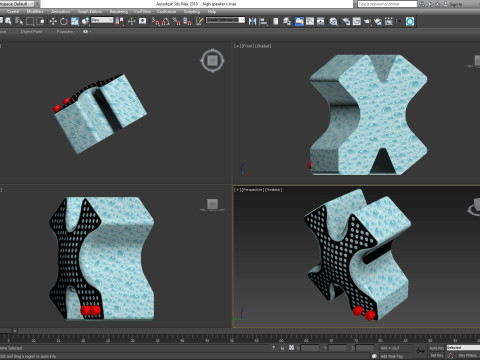Click the top-left viewport ViewCube
The width and height of the screenshot is (480, 360).
coord(212,61)
